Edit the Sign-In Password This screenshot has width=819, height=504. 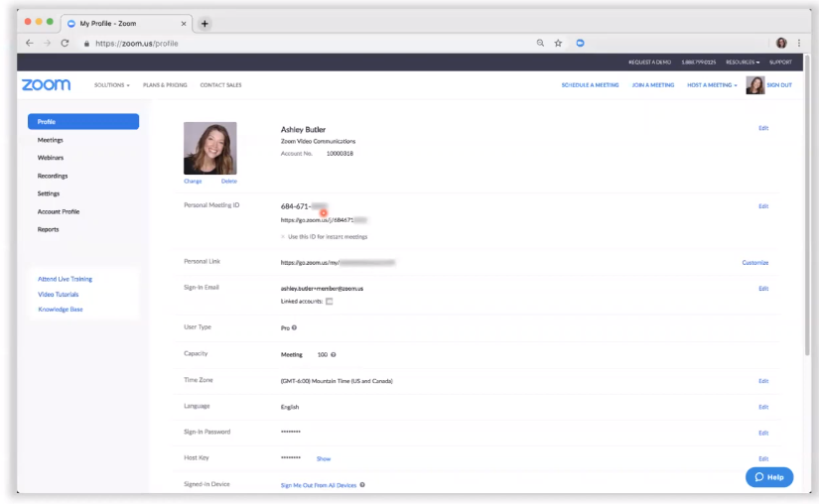point(763,433)
